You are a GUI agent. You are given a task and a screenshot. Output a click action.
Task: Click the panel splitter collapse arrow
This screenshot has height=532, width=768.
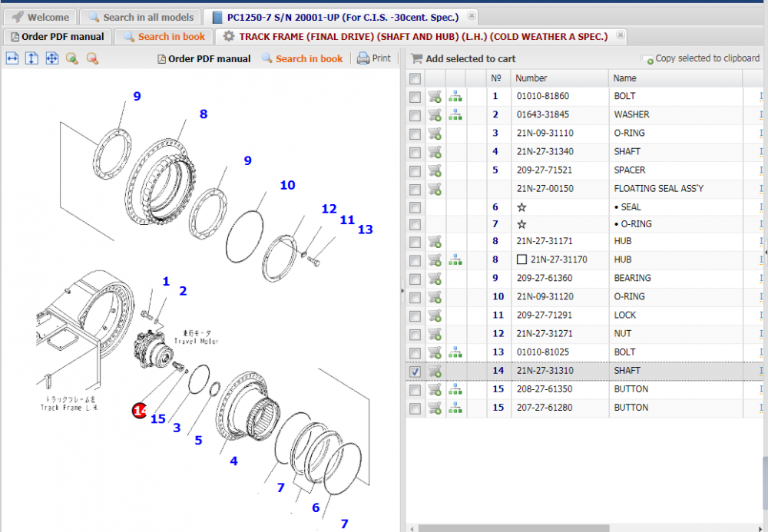tap(402, 290)
